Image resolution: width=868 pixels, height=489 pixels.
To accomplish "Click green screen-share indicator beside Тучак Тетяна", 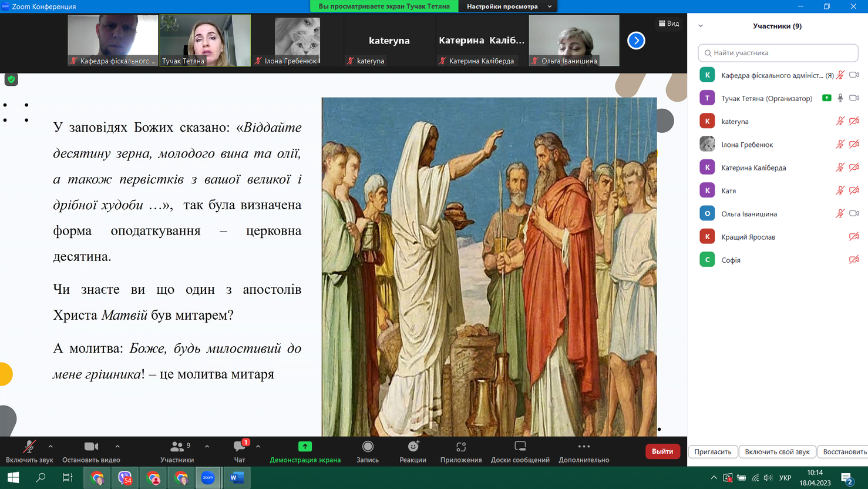I will click(x=827, y=98).
